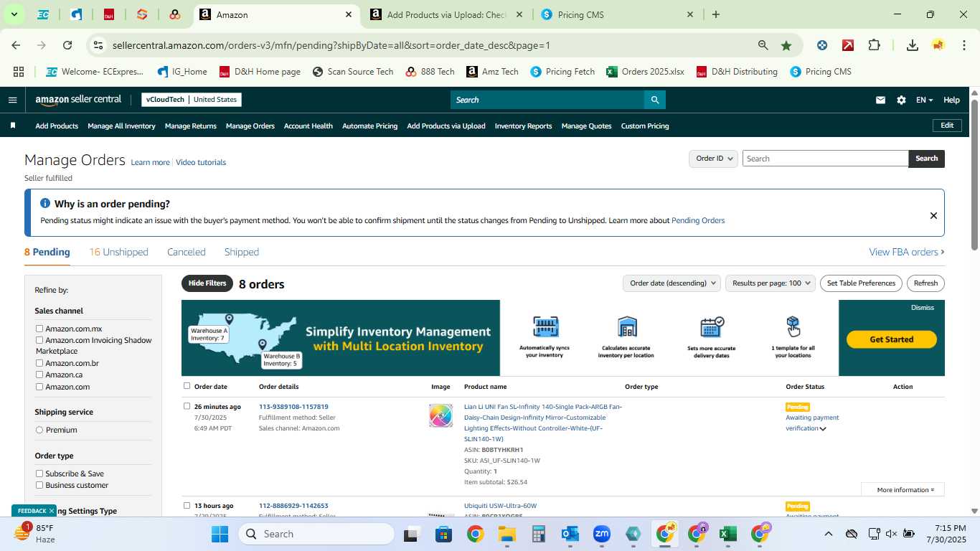Open File Explorer from the taskbar
The width and height of the screenshot is (980, 551).
tap(507, 534)
